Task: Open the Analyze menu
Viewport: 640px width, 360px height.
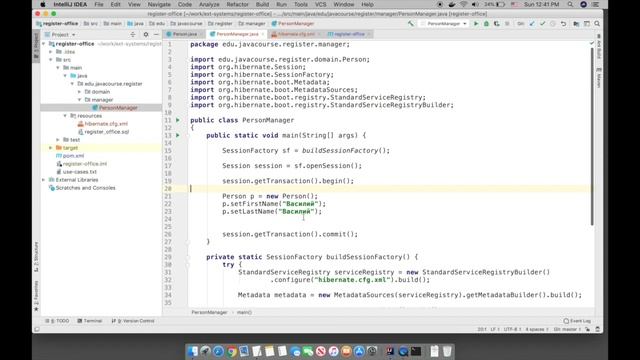Action: 209,4
